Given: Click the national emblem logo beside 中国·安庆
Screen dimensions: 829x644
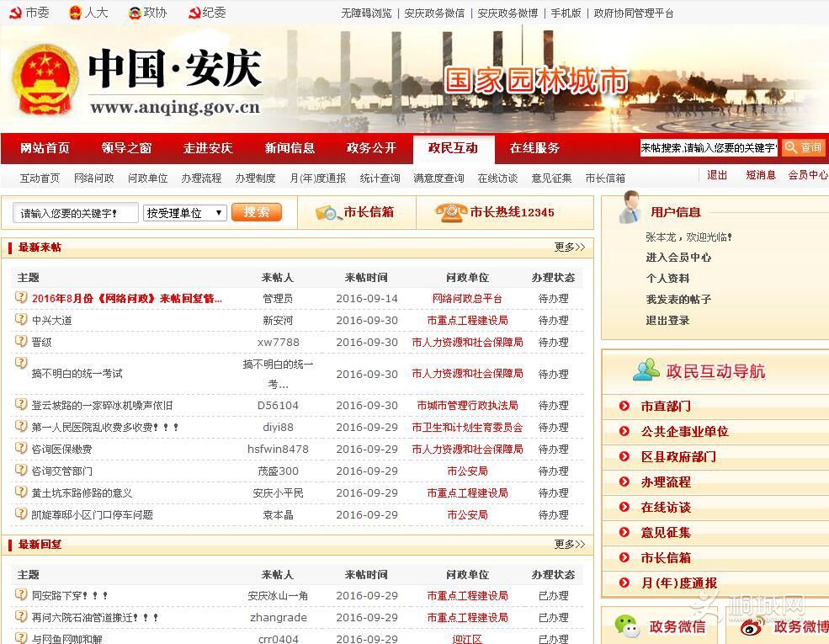Looking at the screenshot, I should pos(44,80).
